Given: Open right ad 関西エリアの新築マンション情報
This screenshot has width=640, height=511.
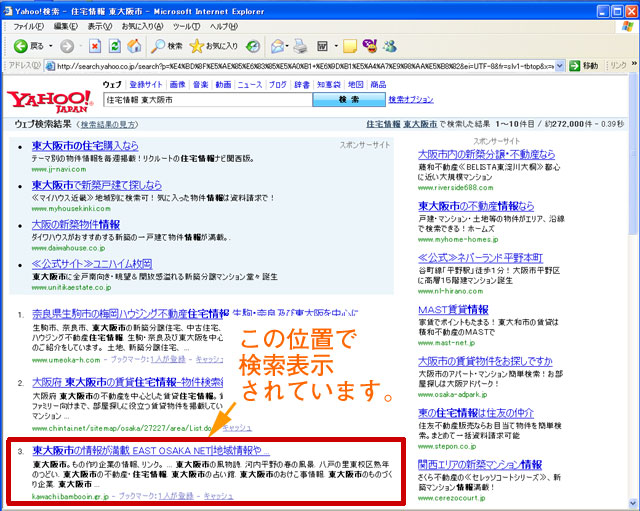Looking at the screenshot, I should pyautogui.click(x=480, y=464).
